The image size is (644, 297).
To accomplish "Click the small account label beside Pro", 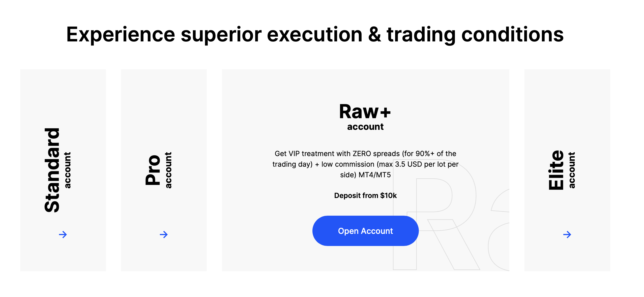I will click(168, 170).
